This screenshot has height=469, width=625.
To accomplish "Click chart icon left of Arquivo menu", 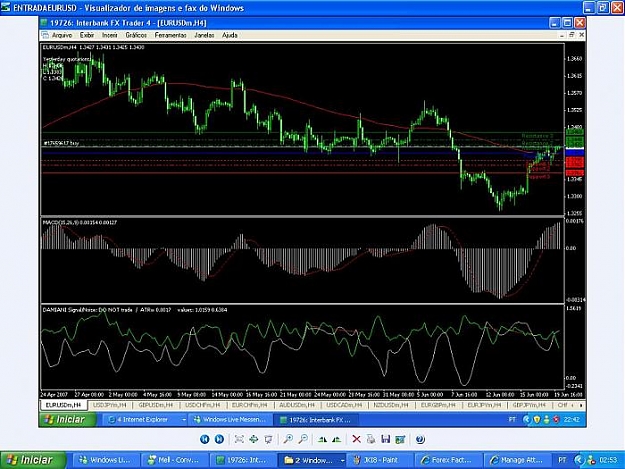I will point(45,35).
